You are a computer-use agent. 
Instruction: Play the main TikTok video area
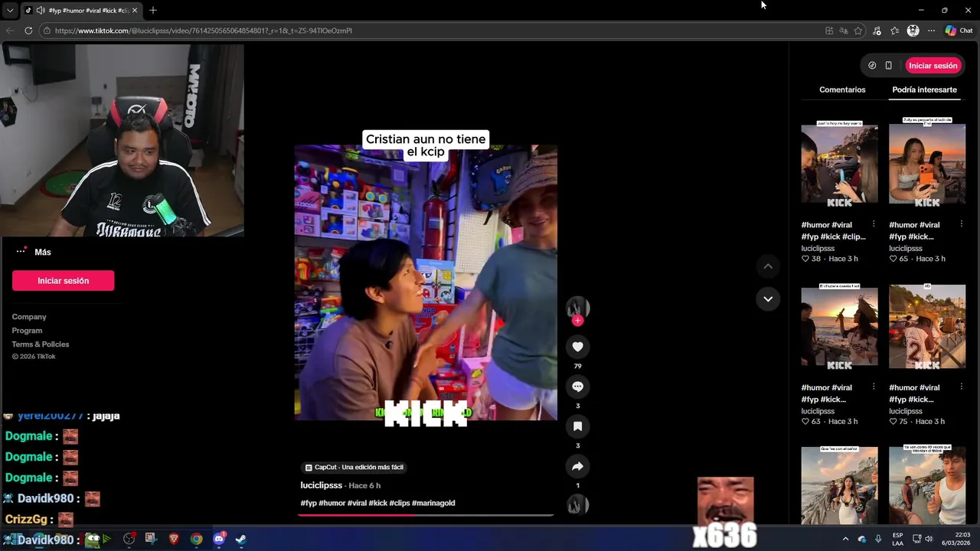click(x=426, y=282)
